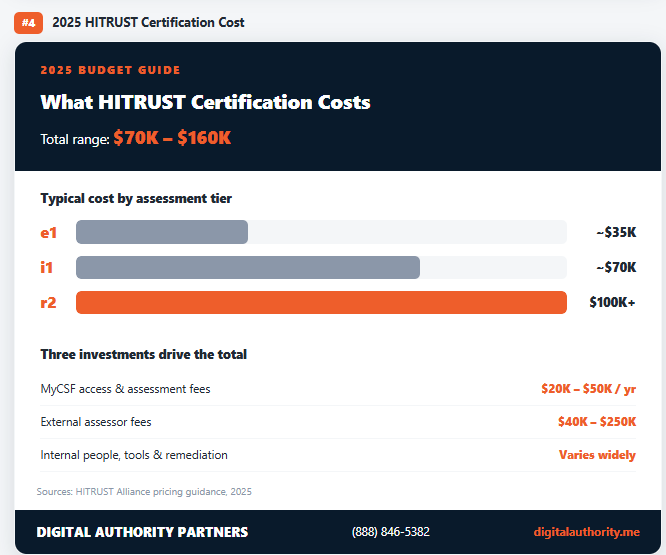Click 'Internal people, tools & remediation' row
The width and height of the screenshot is (666, 555).
[x=338, y=455]
